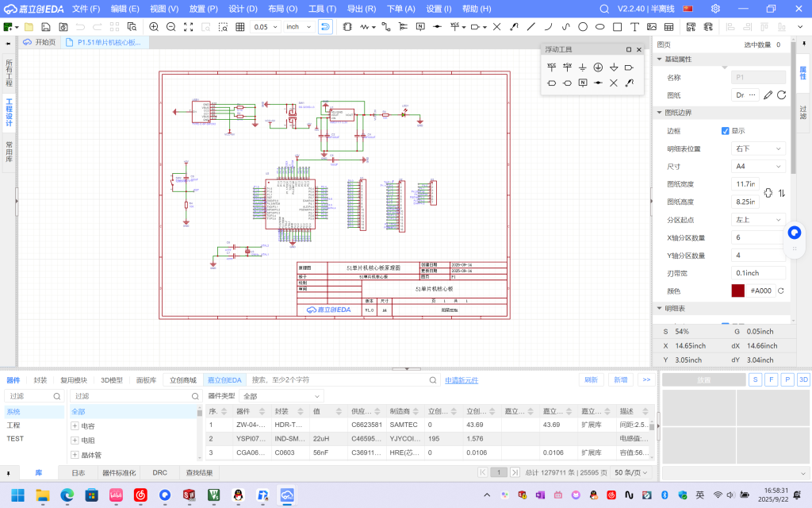This screenshot has height=508, width=812.
Task: Open the 布局 (O) menu
Action: click(x=282, y=9)
